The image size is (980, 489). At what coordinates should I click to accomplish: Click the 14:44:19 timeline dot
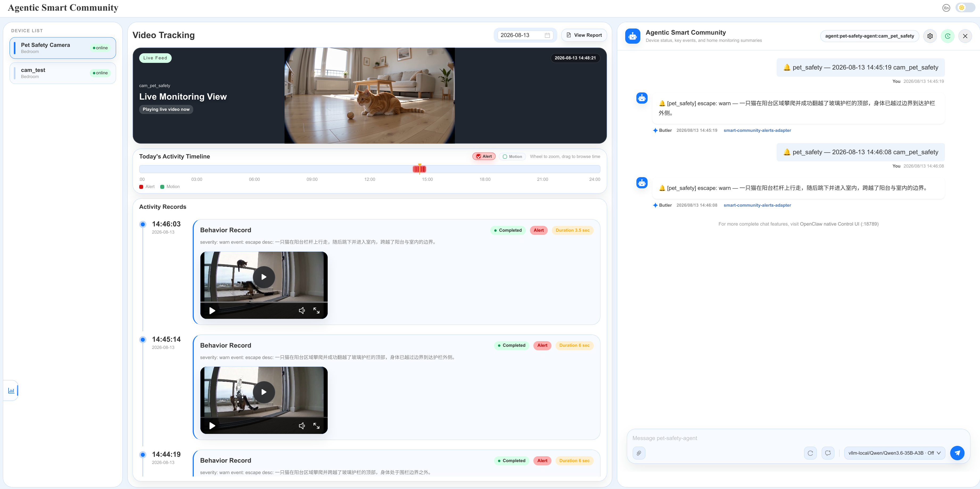[x=143, y=454]
